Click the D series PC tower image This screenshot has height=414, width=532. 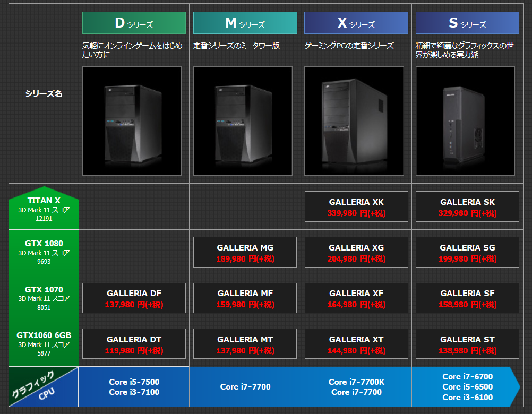coord(132,121)
